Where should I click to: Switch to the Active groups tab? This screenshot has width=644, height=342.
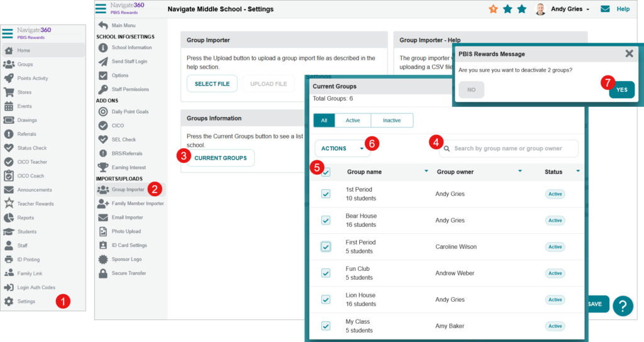coord(353,121)
